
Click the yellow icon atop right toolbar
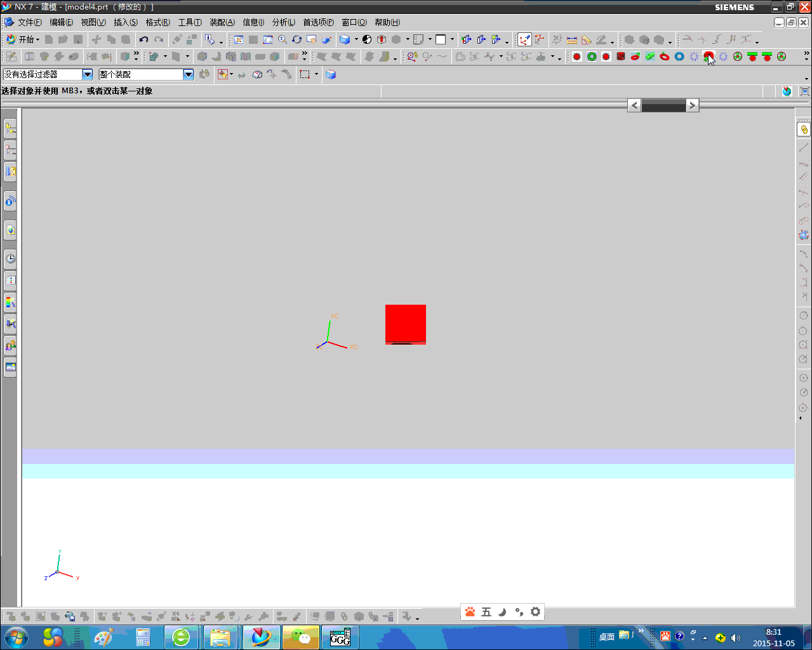[x=804, y=129]
